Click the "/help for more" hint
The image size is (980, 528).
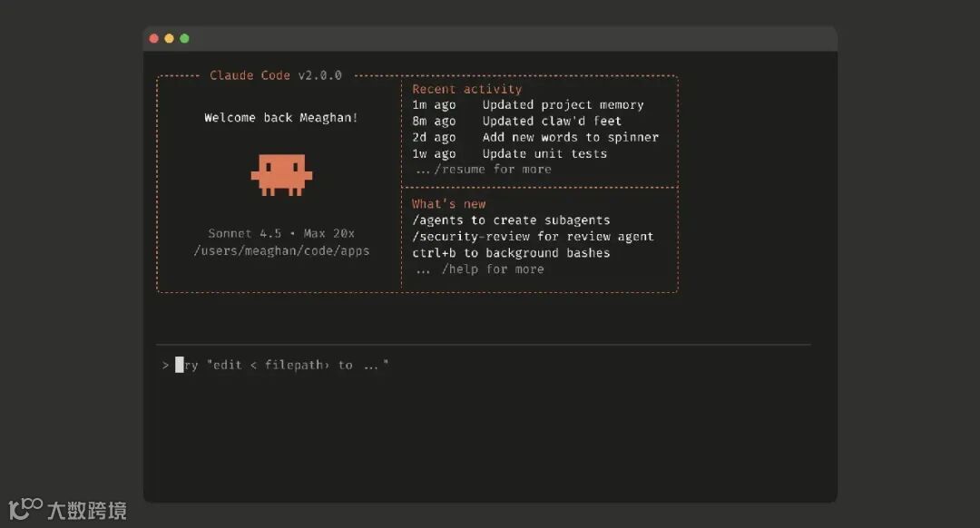click(493, 269)
